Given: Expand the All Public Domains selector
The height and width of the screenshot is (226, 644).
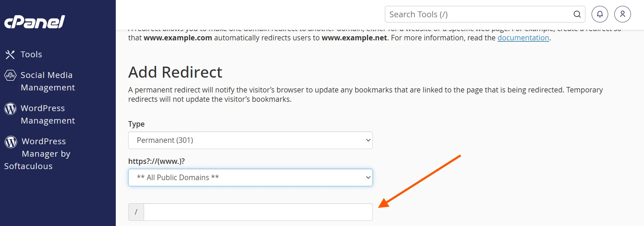Looking at the screenshot, I should 250,177.
